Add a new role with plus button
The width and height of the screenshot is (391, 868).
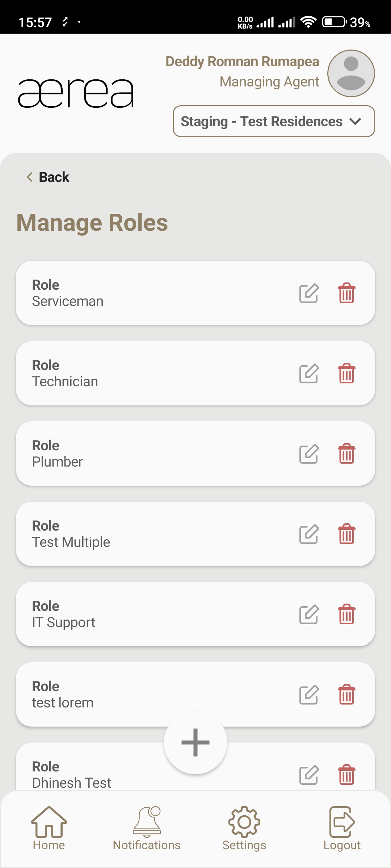[195, 743]
